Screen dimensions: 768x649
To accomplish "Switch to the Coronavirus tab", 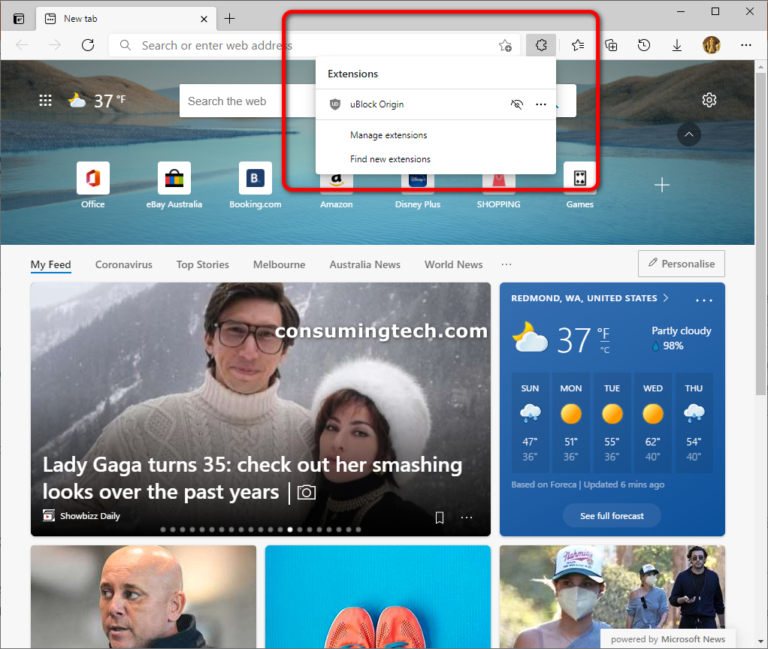I will 123,264.
